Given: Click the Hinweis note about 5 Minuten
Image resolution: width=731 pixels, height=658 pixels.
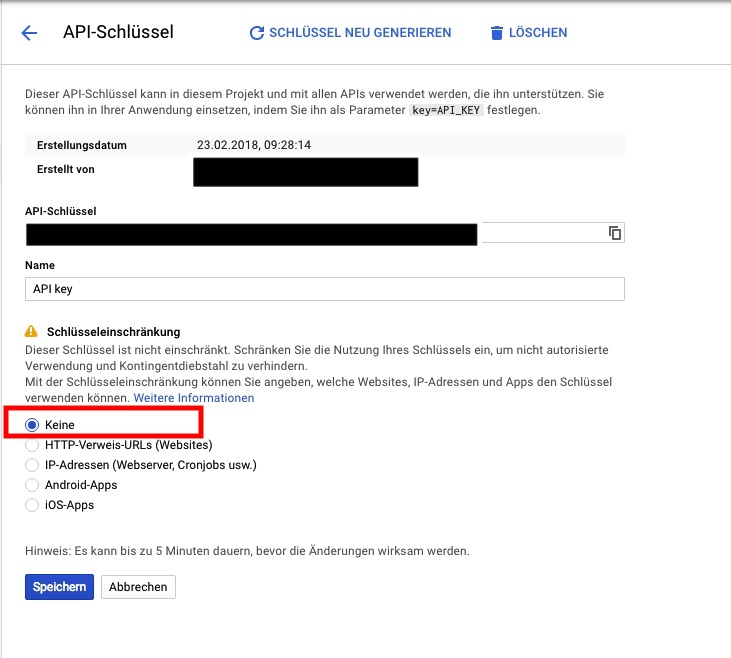Looking at the screenshot, I should coord(247,551).
